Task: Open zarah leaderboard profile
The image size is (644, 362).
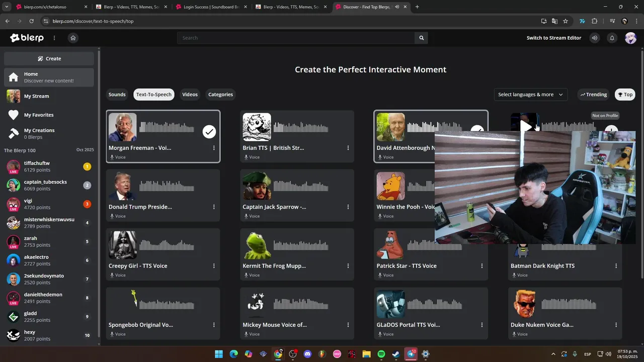Action: (x=49, y=242)
